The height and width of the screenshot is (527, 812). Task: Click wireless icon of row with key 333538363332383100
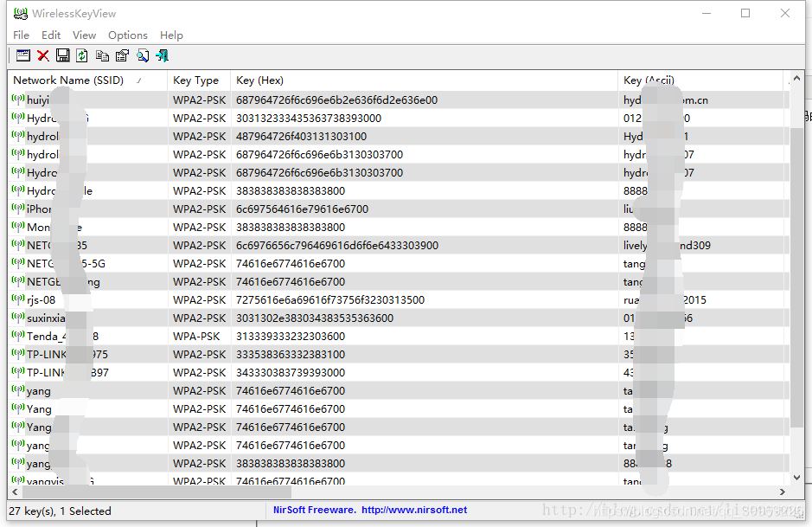point(18,354)
